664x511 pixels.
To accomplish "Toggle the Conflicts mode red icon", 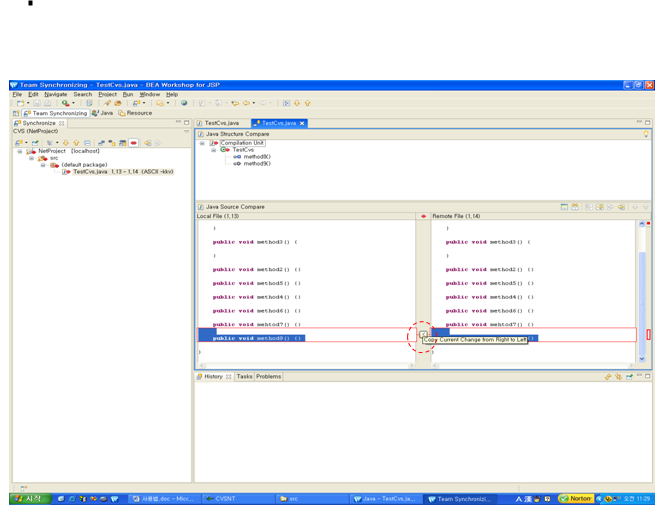I will pos(133,143).
